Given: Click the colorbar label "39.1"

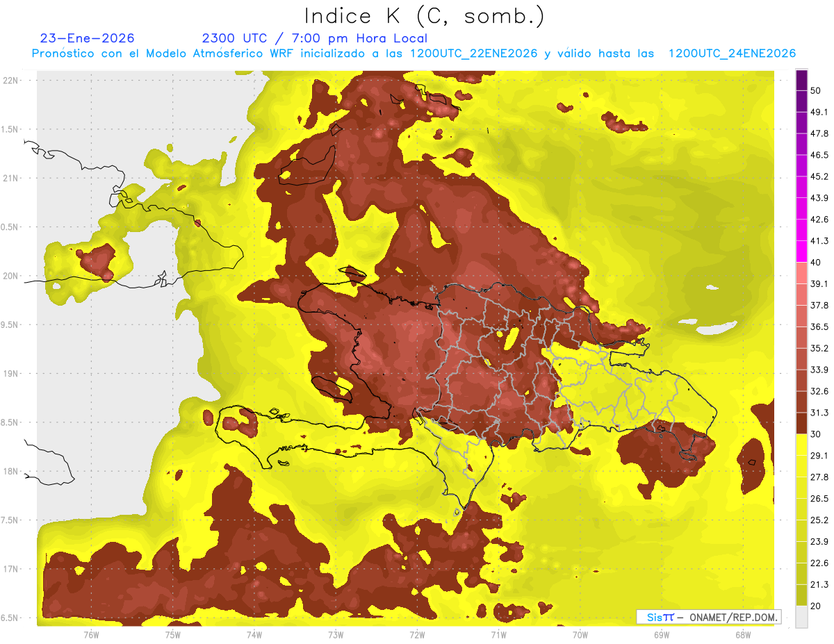Looking at the screenshot, I should click(x=819, y=283).
